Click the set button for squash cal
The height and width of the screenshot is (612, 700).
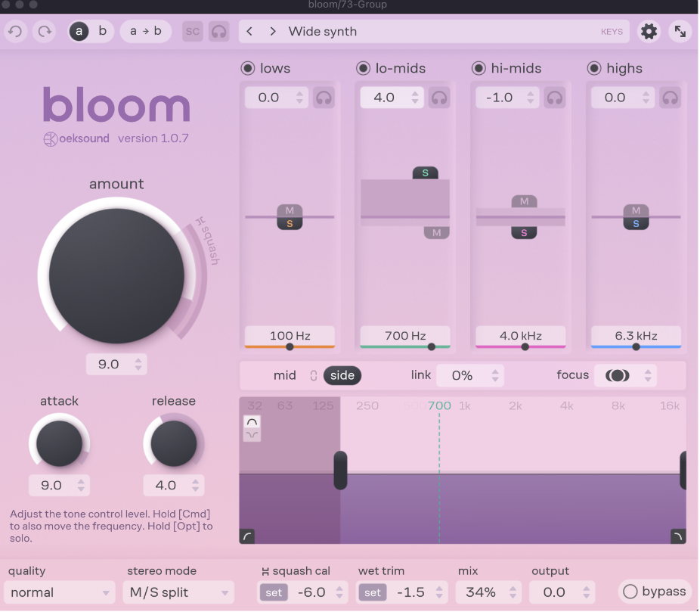(x=274, y=592)
